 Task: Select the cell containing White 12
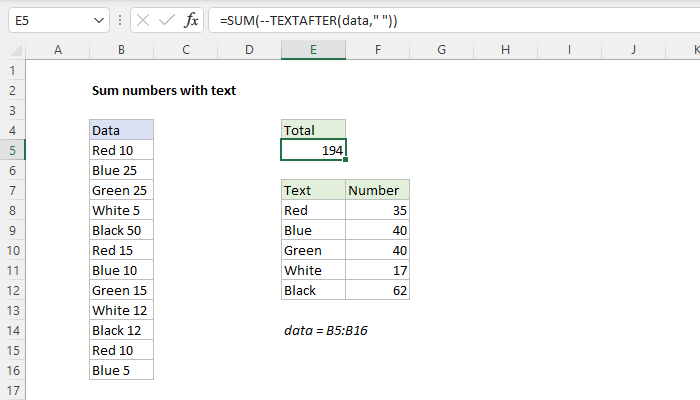(120, 310)
